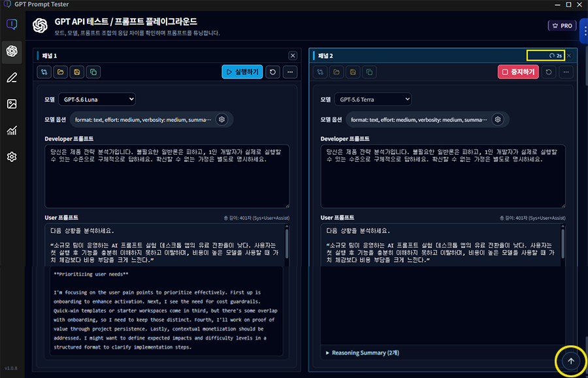Open the pen editor sidebar icon

tap(12, 78)
